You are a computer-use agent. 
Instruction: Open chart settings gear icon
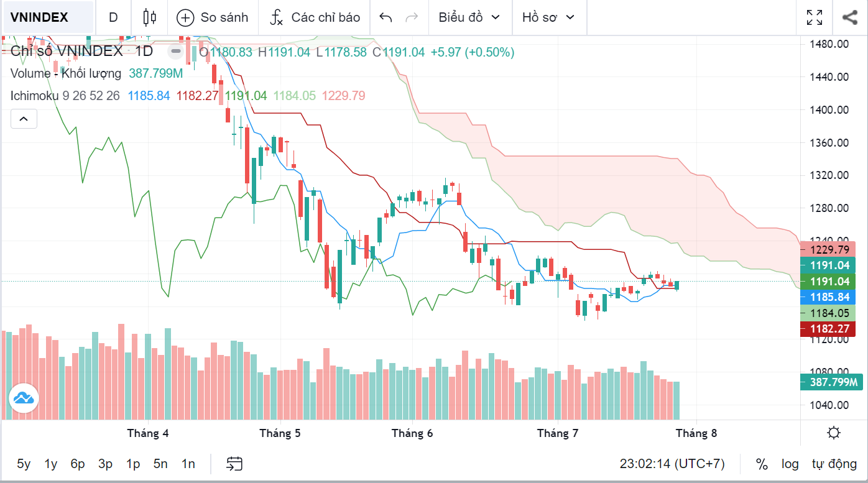click(834, 433)
